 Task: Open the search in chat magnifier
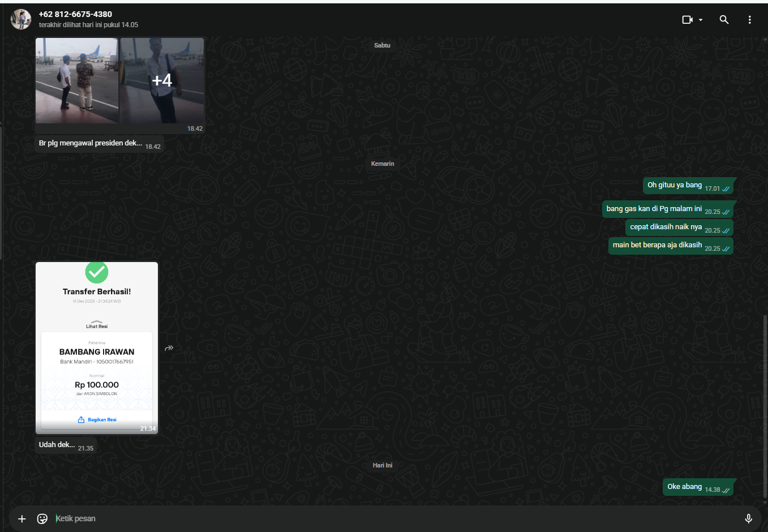click(724, 20)
